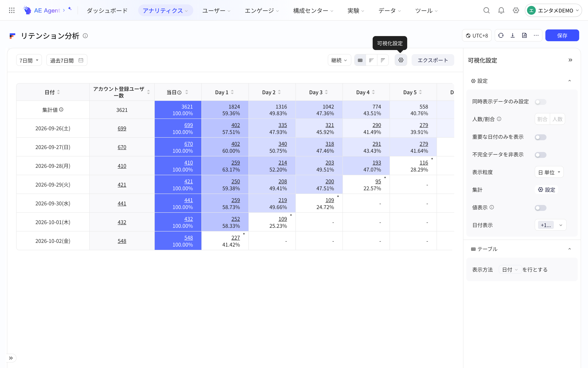Viewport: 588px width, 368px height.
Task: Click 集計 設定 button
Action: tap(546, 190)
